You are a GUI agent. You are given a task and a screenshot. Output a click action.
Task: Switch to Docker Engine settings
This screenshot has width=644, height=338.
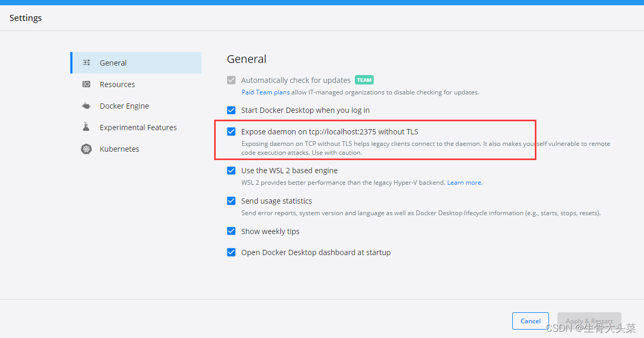click(124, 106)
